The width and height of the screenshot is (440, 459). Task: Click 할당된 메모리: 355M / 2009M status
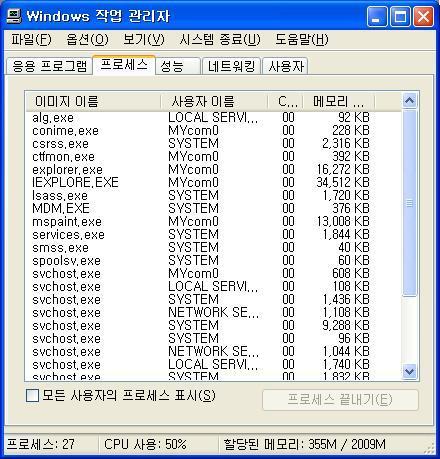click(304, 444)
